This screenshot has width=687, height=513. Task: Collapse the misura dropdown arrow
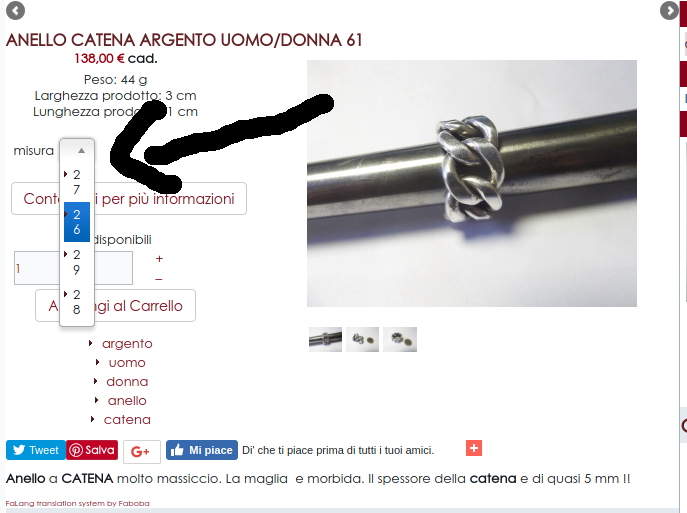81,150
